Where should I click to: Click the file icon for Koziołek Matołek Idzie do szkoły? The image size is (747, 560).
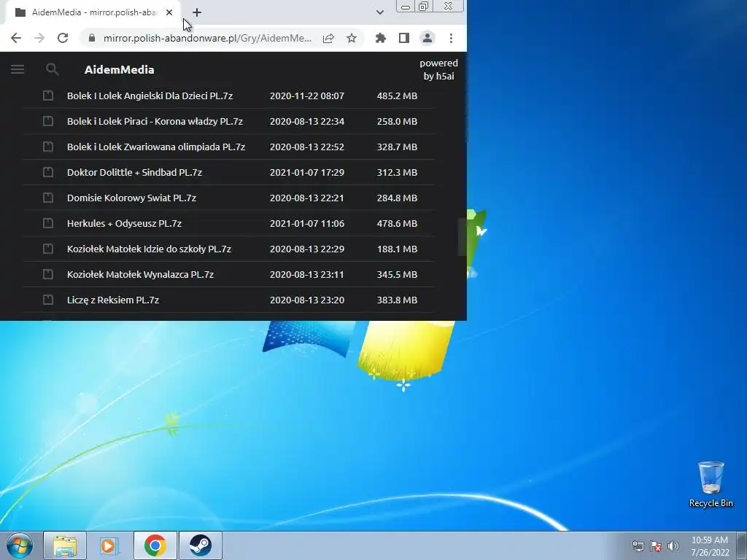click(48, 249)
